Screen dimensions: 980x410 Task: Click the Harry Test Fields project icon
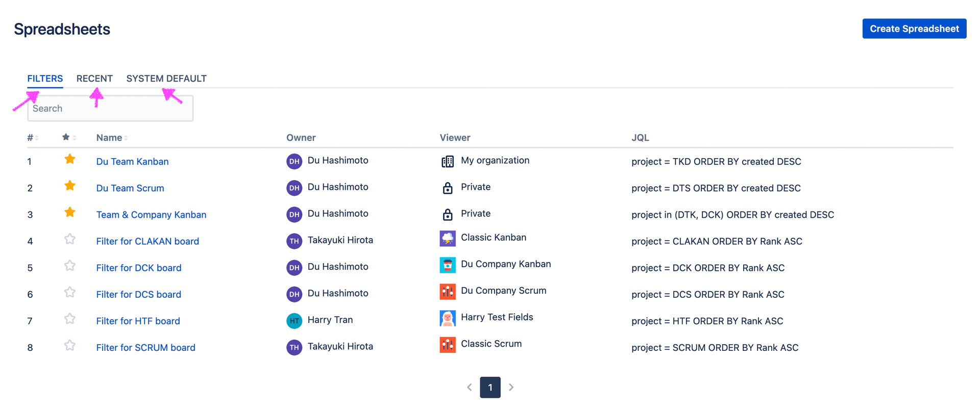pos(448,318)
